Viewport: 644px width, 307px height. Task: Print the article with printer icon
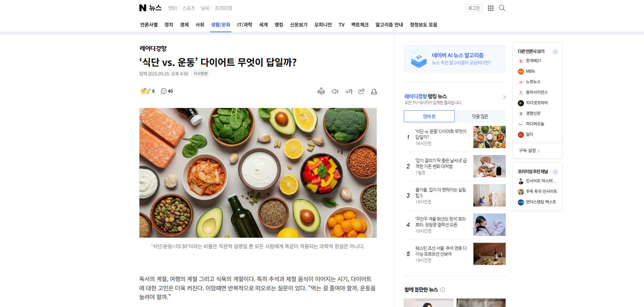(x=374, y=92)
